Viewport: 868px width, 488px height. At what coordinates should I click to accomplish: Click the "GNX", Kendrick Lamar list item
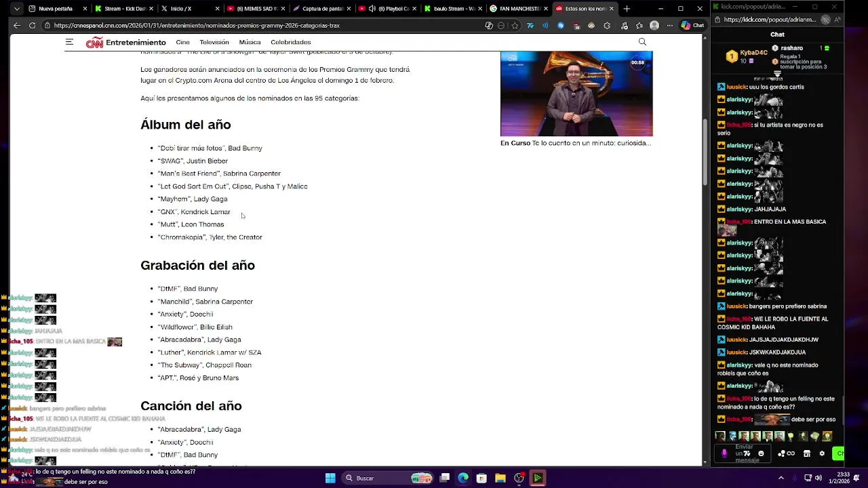pyautogui.click(x=194, y=212)
